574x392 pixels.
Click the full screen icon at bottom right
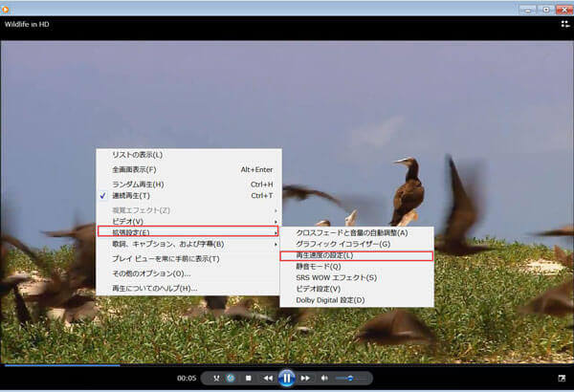click(562, 378)
